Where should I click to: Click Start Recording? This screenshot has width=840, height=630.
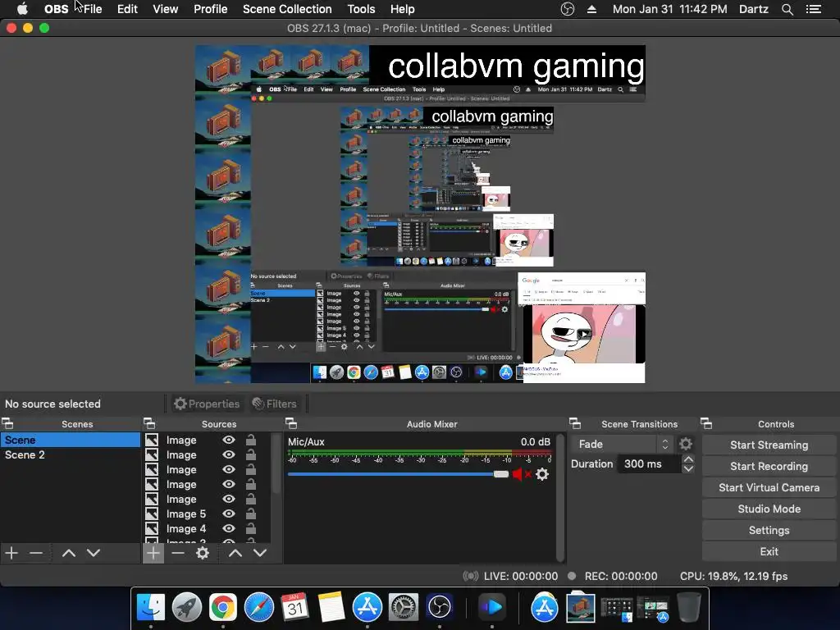(x=769, y=467)
